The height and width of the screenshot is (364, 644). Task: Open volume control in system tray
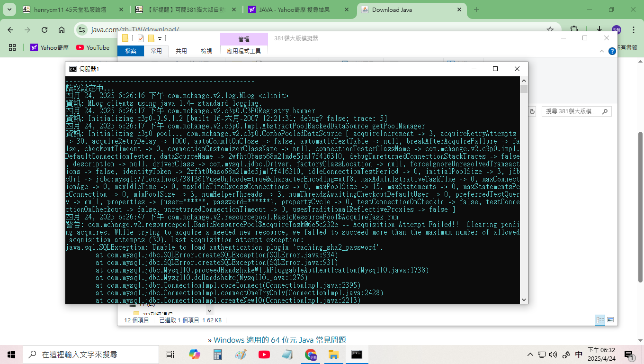pyautogui.click(x=554, y=355)
